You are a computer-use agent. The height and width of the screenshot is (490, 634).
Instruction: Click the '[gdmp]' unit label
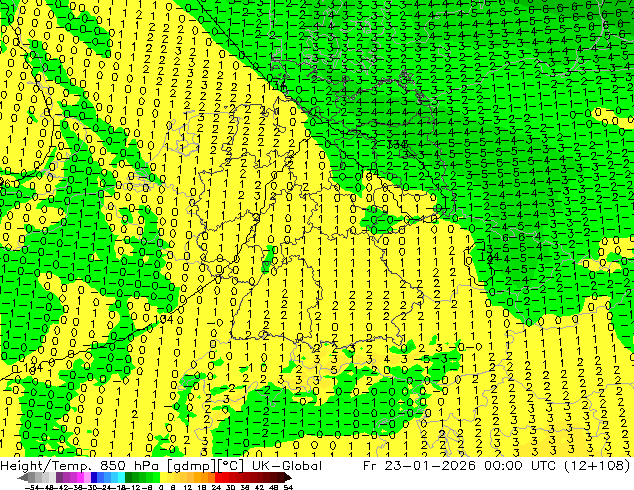pos(192,466)
